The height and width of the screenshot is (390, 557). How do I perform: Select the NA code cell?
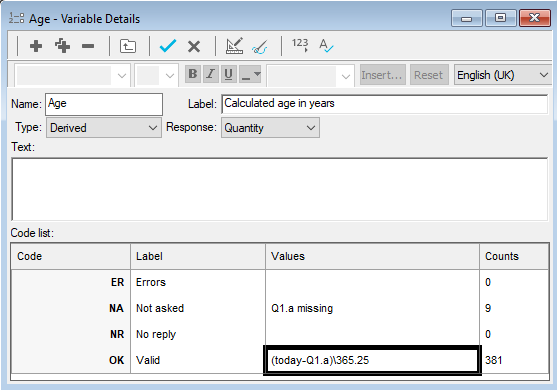(x=71, y=308)
